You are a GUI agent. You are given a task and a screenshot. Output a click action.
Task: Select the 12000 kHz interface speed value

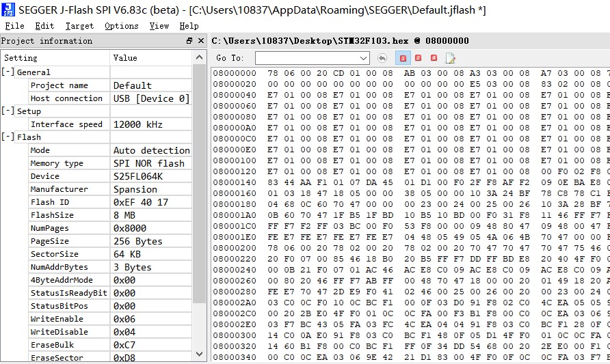pos(137,124)
